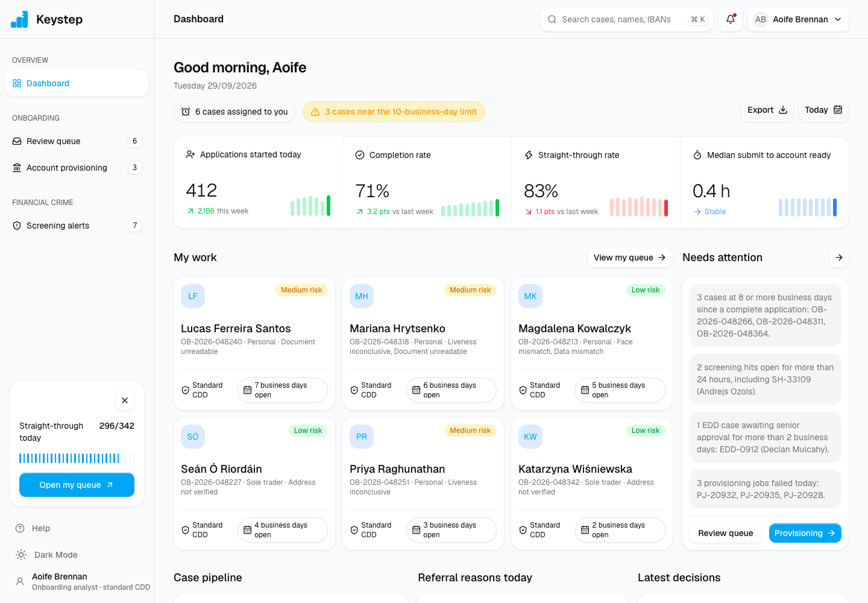Expand the Aoife Brennan account dropdown
The image size is (868, 603).
click(798, 19)
